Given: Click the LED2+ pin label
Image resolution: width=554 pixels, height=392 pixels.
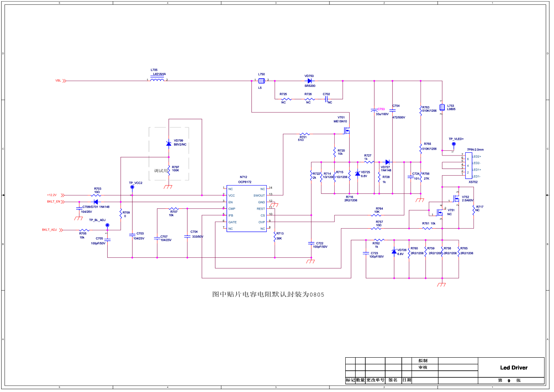Looking at the screenshot, I should (477, 157).
